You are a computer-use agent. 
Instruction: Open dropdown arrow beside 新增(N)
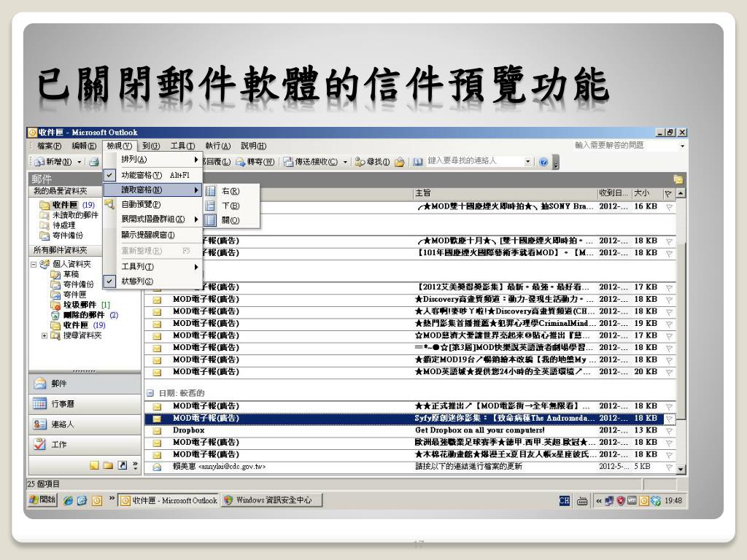click(x=80, y=162)
